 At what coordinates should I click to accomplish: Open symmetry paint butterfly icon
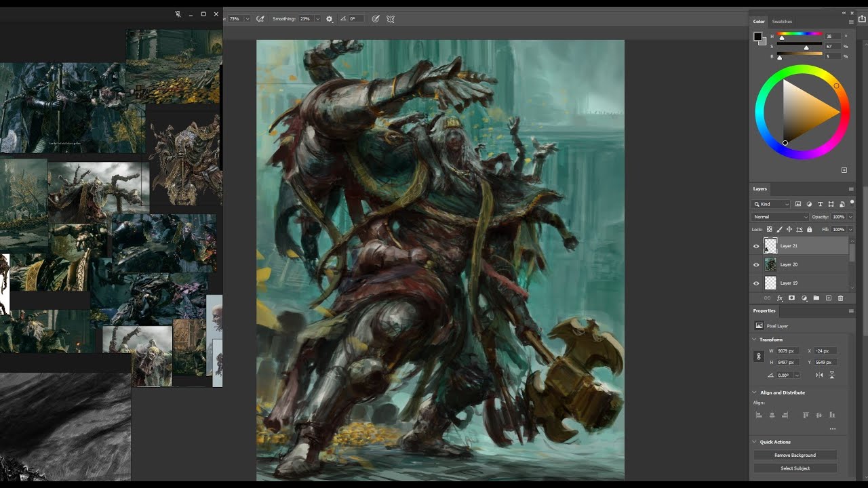pos(391,19)
